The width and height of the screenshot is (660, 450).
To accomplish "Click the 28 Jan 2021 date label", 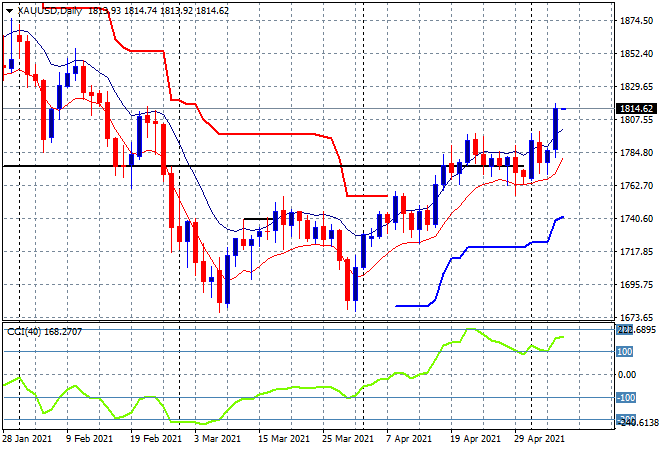I will [27, 439].
